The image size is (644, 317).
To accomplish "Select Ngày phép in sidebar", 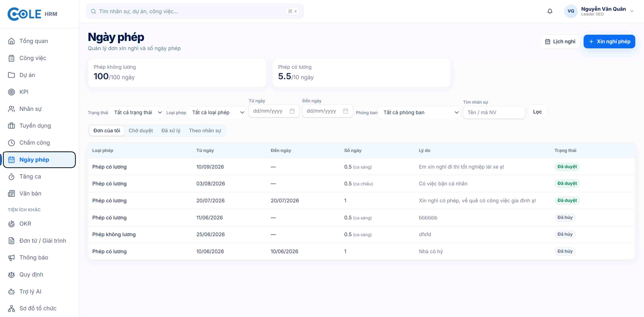I will point(39,160).
